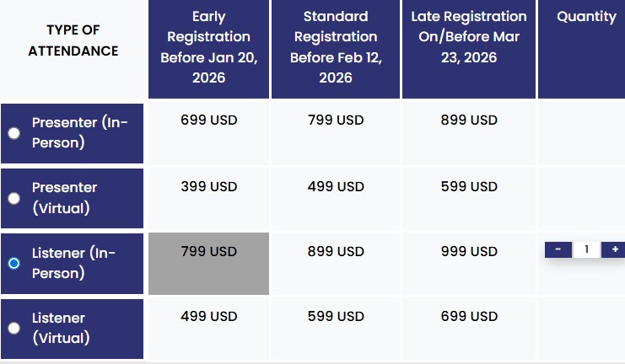Click the 399 USD Presenter Virtual price

pos(209,186)
